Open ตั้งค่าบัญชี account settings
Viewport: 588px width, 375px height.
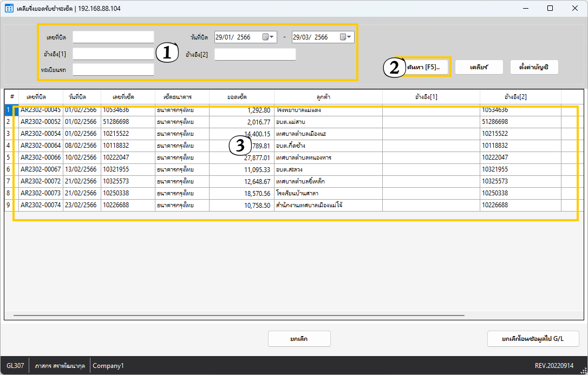pos(533,67)
